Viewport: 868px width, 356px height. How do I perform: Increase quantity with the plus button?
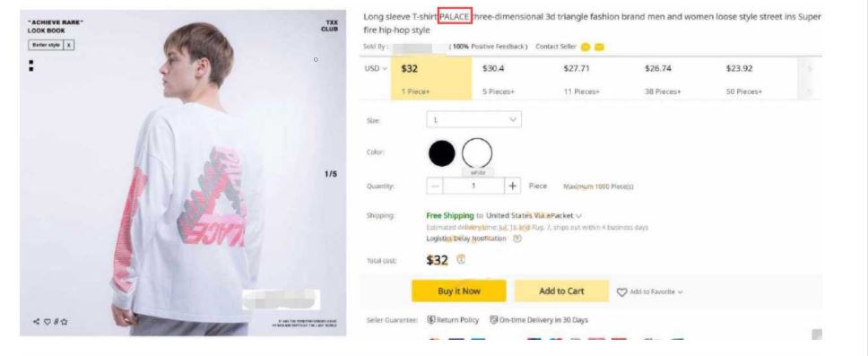(x=513, y=186)
